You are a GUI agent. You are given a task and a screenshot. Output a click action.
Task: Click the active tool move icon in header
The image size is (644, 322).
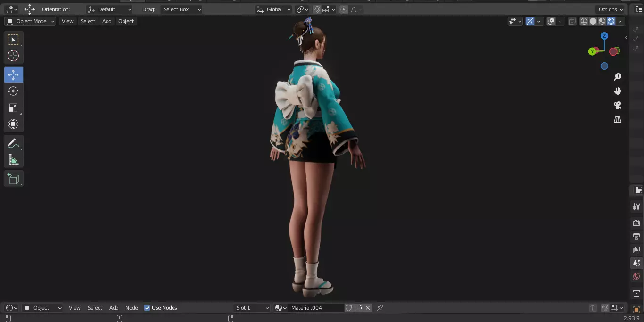click(30, 9)
